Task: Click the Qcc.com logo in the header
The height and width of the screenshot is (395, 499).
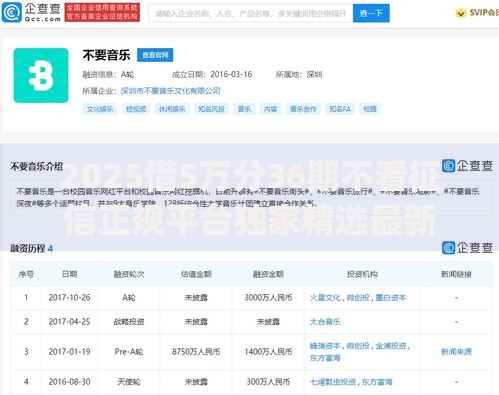Action: pos(31,12)
